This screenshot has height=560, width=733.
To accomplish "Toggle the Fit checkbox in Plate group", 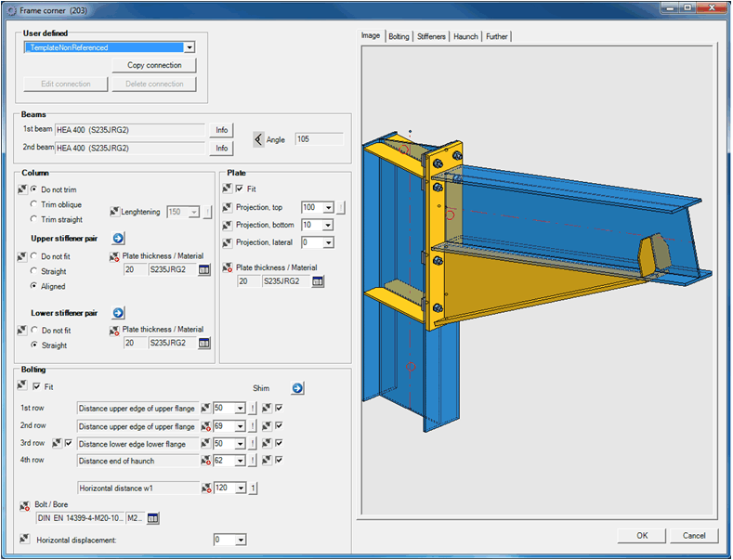I will (x=241, y=189).
